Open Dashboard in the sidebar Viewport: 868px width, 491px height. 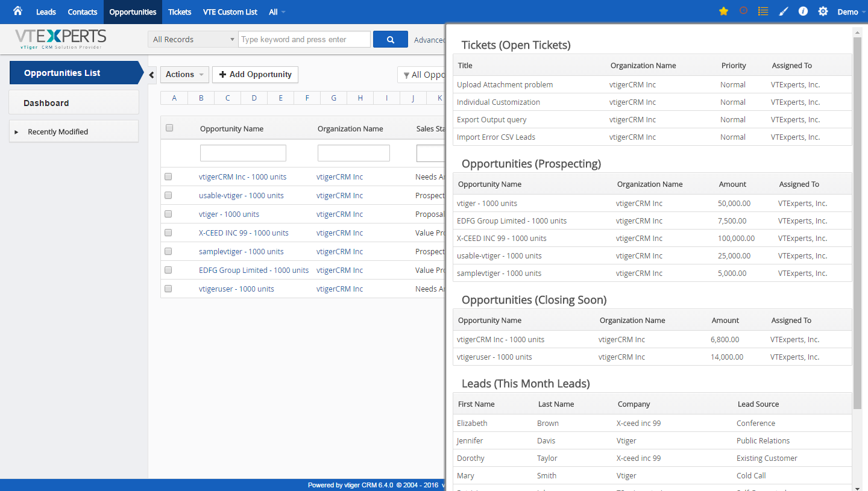click(x=74, y=102)
